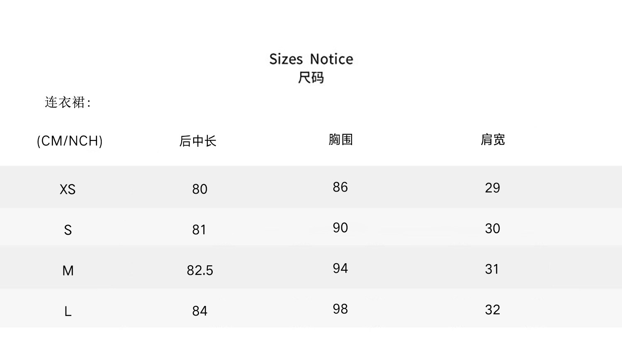Screen dimensions: 622x364
Task: Click the XS shoulder width value 29
Action: click(493, 188)
